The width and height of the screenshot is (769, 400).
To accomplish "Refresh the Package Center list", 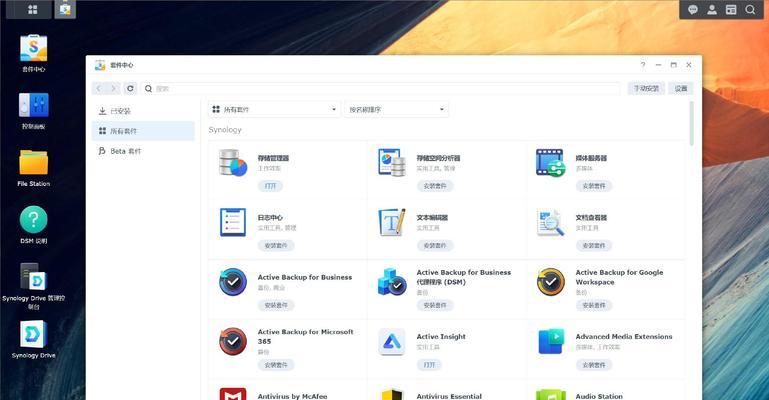I will pos(130,88).
